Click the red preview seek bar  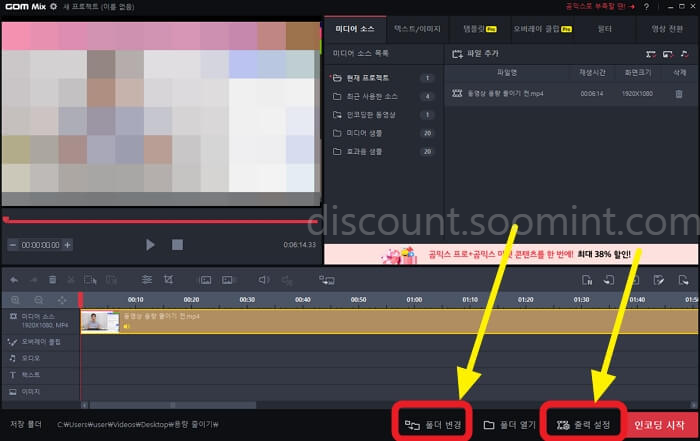[x=161, y=221]
